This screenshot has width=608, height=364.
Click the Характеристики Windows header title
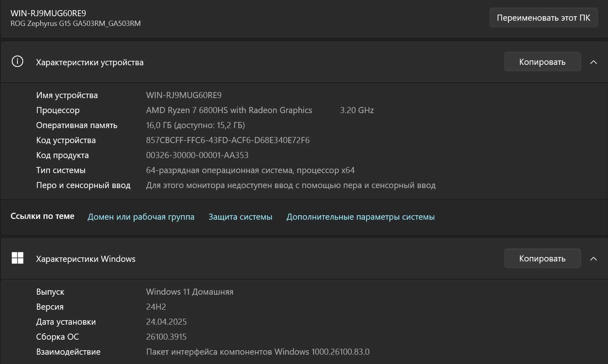pyautogui.click(x=86, y=259)
